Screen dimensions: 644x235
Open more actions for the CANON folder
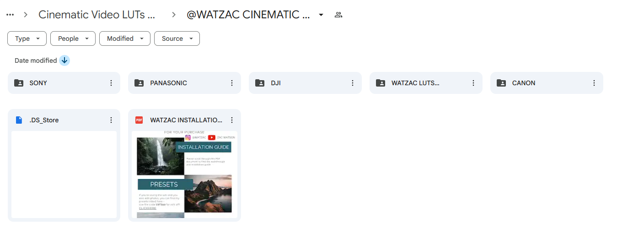click(594, 83)
